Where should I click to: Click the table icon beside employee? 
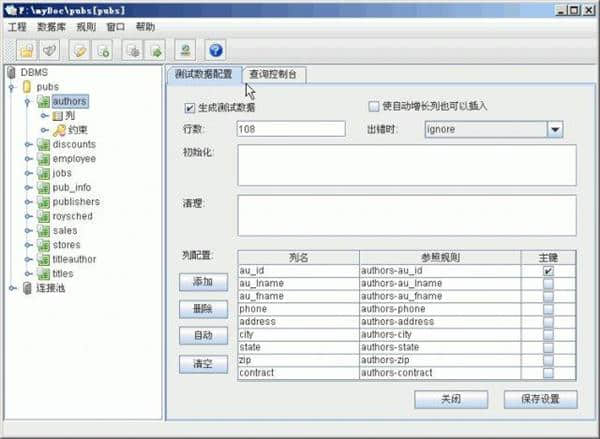[43, 159]
